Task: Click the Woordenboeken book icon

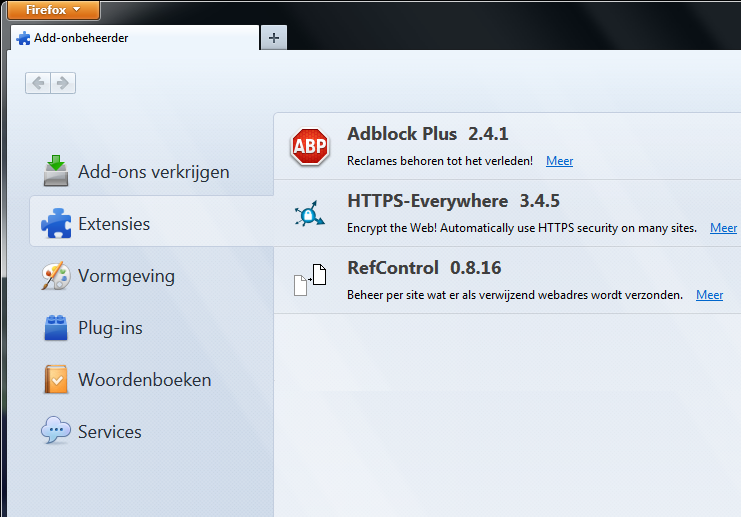Action: tap(56, 379)
